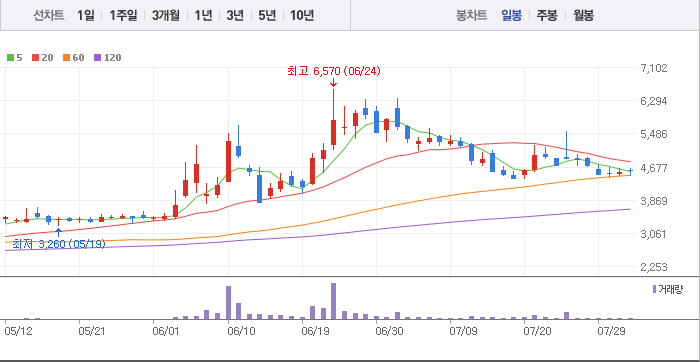Click the 7,102 price axis label
The width and height of the screenshot is (700, 362).
(654, 68)
